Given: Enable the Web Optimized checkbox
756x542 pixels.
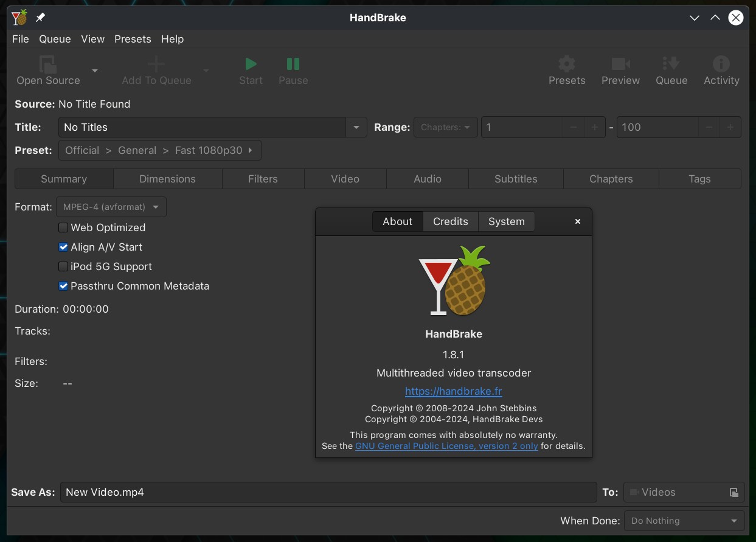Looking at the screenshot, I should [x=63, y=228].
